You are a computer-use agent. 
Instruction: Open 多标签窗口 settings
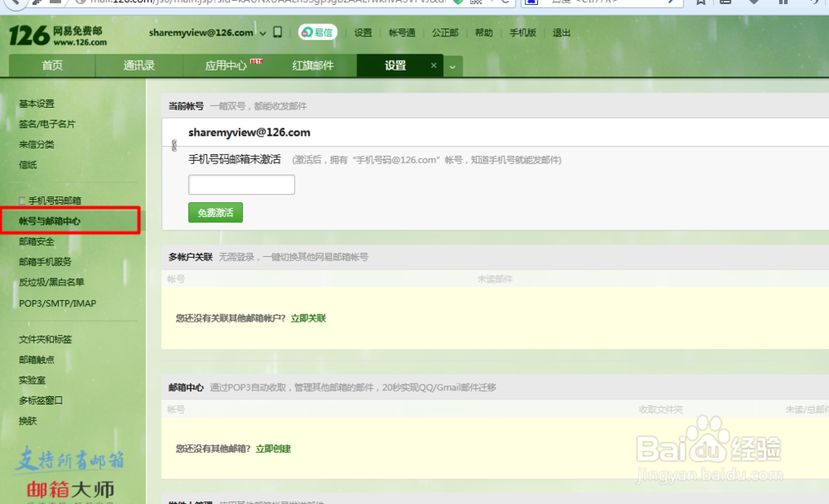(x=41, y=400)
